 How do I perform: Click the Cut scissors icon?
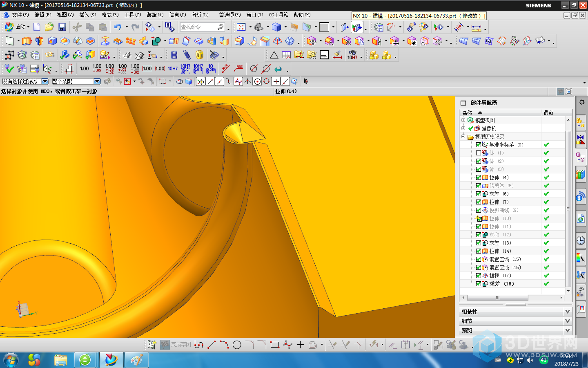coord(77,27)
